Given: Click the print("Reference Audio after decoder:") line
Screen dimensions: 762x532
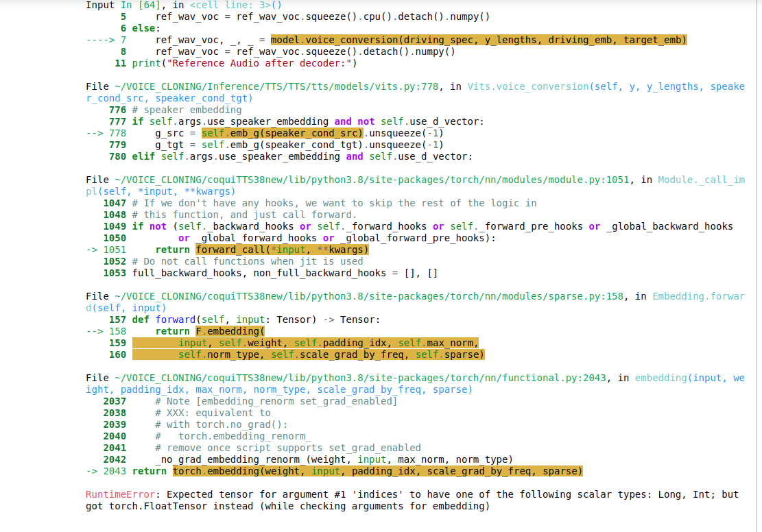Looking at the screenshot, I should point(244,63).
